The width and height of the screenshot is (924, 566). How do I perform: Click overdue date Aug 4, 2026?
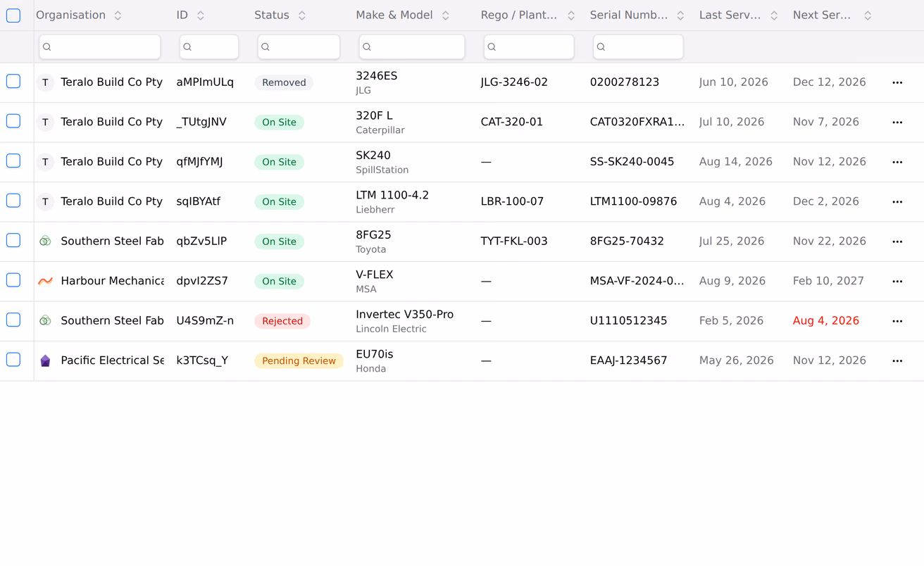click(826, 321)
